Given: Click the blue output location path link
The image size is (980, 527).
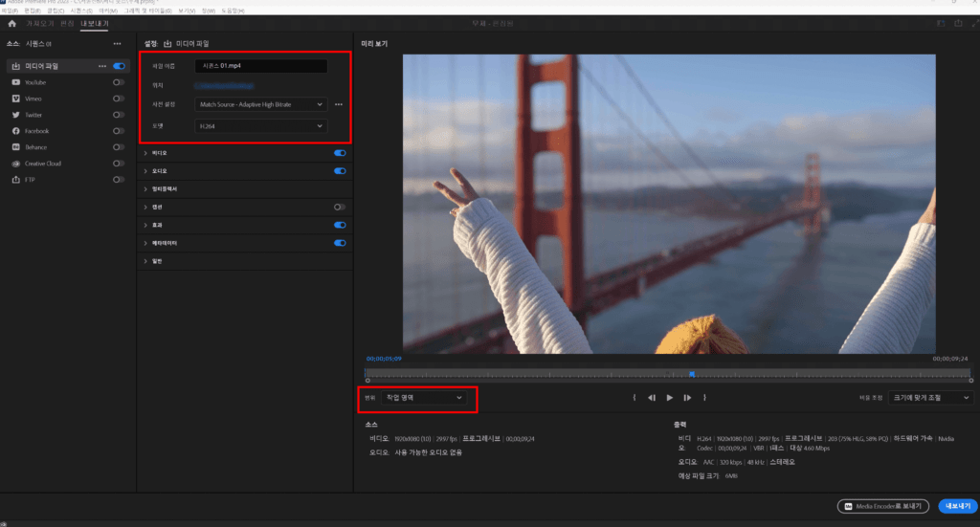Looking at the screenshot, I should 224,85.
